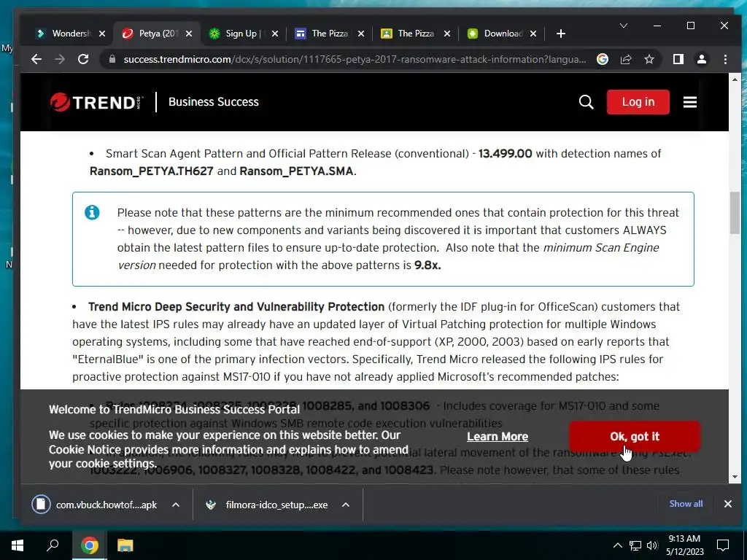Click the Trend Micro logo
This screenshot has height=560, width=747.
(x=97, y=102)
